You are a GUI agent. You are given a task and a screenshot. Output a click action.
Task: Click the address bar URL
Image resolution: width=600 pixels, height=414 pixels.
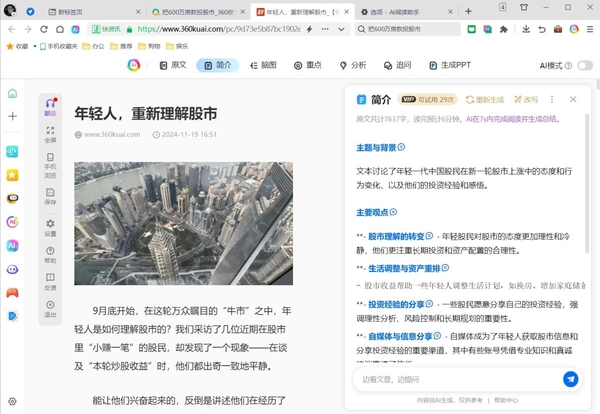[219, 29]
